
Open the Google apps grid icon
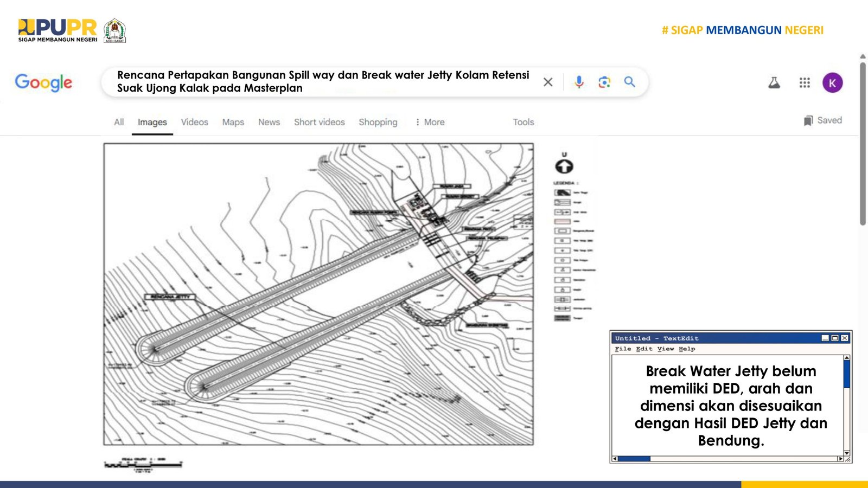click(x=805, y=82)
